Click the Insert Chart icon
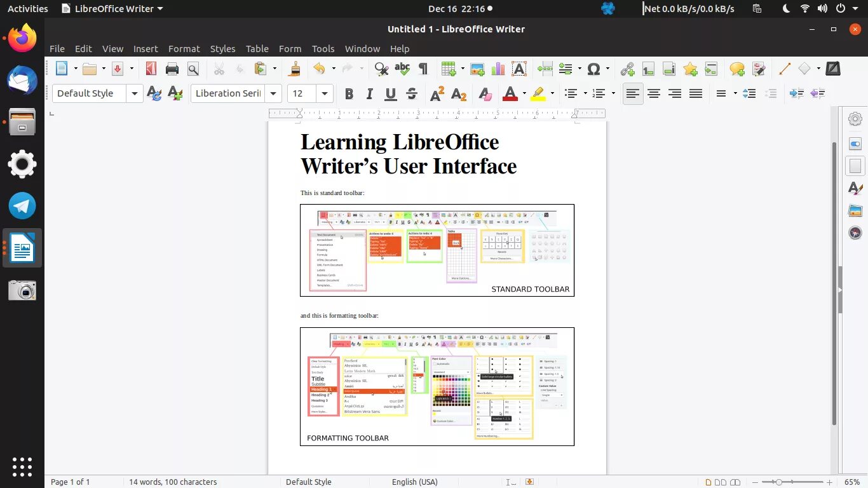 click(x=498, y=69)
